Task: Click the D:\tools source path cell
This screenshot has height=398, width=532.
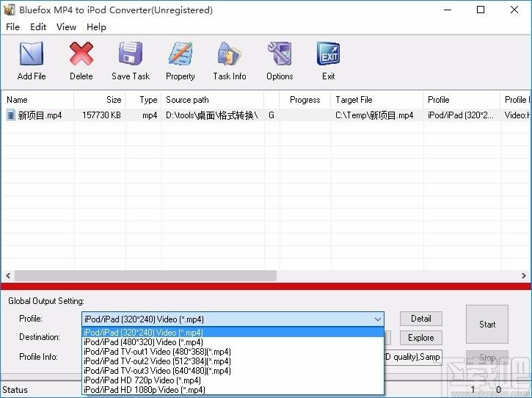Action: coord(212,115)
